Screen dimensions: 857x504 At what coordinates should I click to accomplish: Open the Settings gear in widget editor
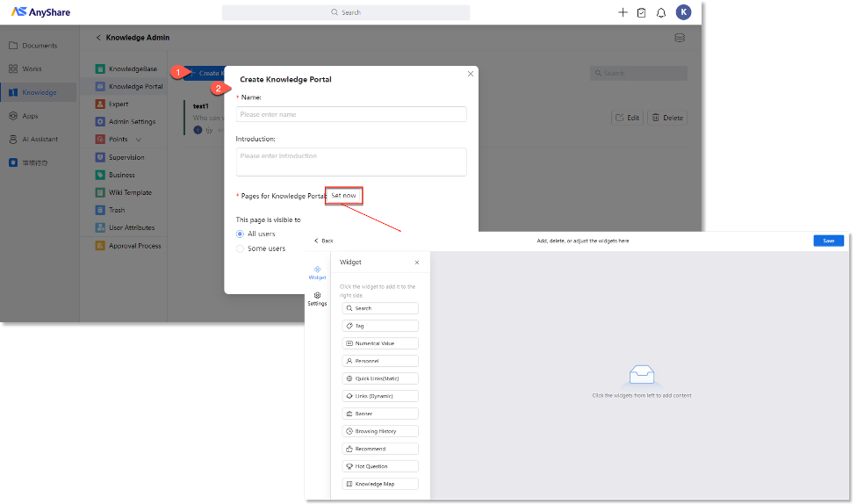[x=317, y=298]
